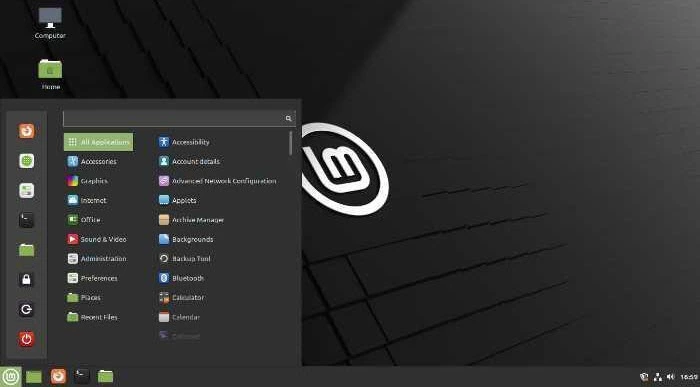Image resolution: width=700 pixels, height=387 pixels.
Task: Select the All Applications category
Action: point(98,142)
